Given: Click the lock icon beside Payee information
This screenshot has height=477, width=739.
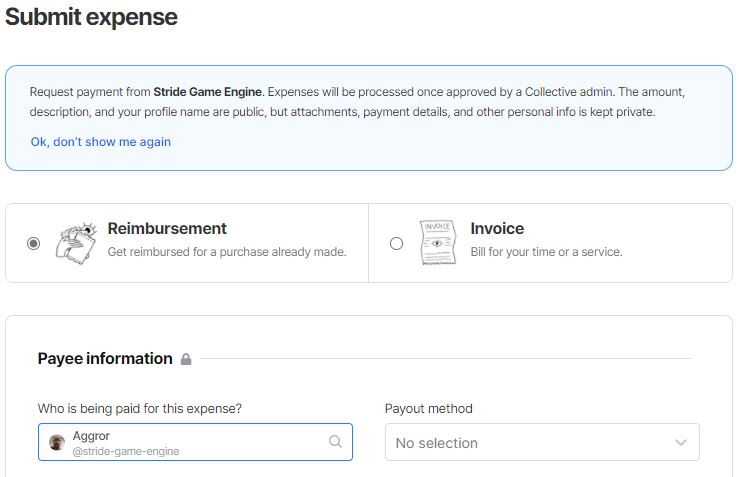Looking at the screenshot, I should (x=186, y=359).
